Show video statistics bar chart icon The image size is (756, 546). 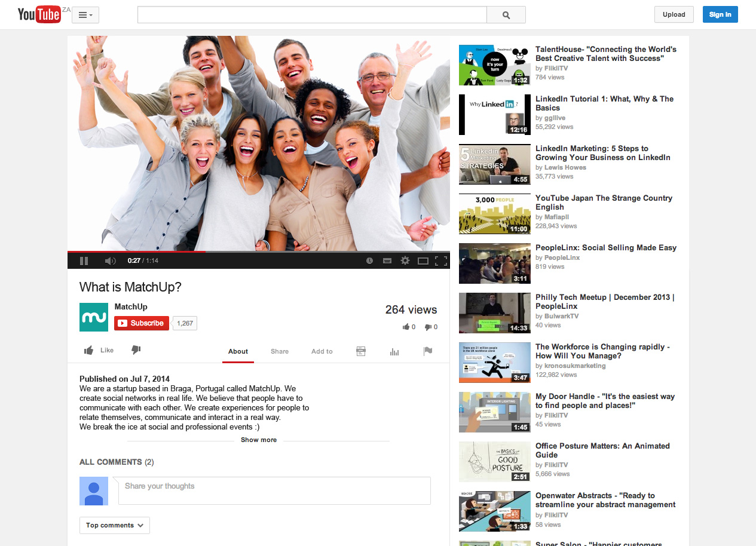click(394, 351)
